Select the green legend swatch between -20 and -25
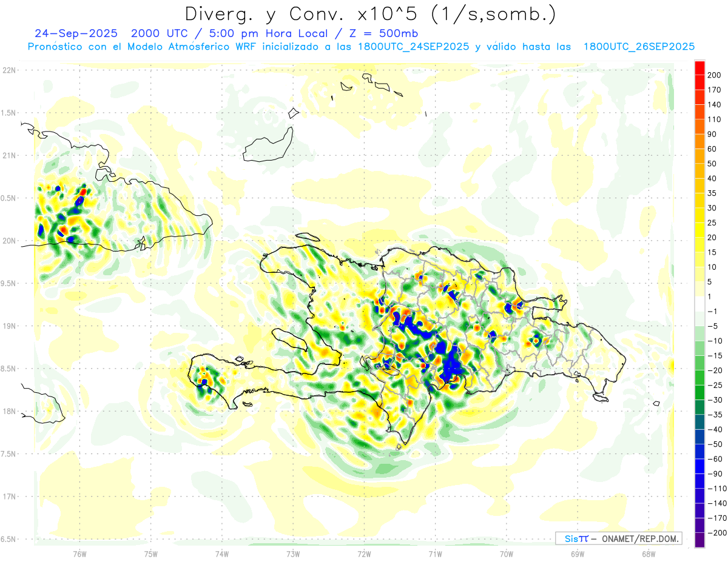Image resolution: width=728 pixels, height=562 pixels. click(699, 378)
